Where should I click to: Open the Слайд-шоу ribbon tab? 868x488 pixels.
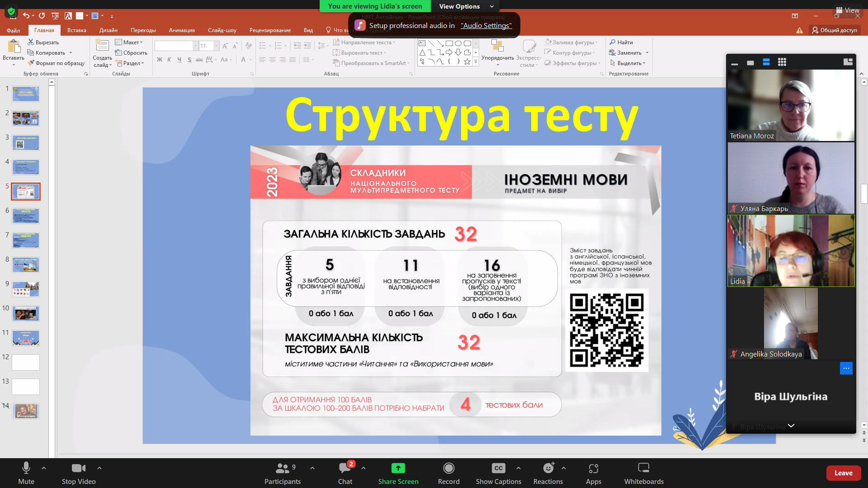222,30
